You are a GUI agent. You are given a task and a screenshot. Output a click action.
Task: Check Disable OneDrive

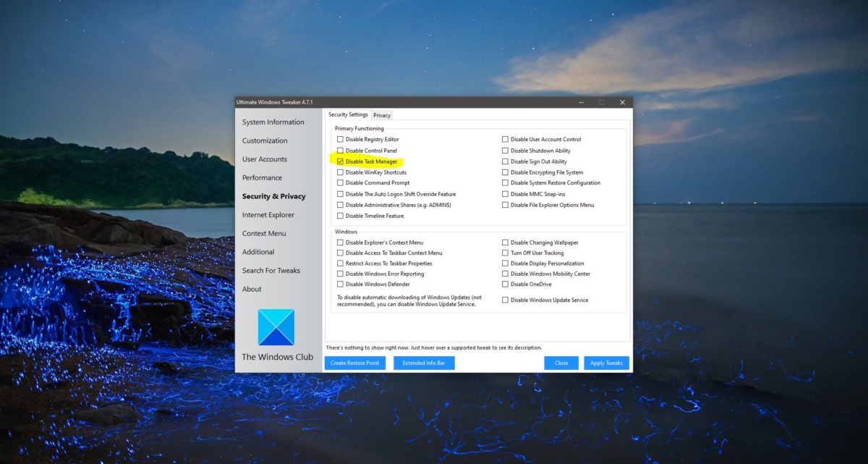(505, 284)
